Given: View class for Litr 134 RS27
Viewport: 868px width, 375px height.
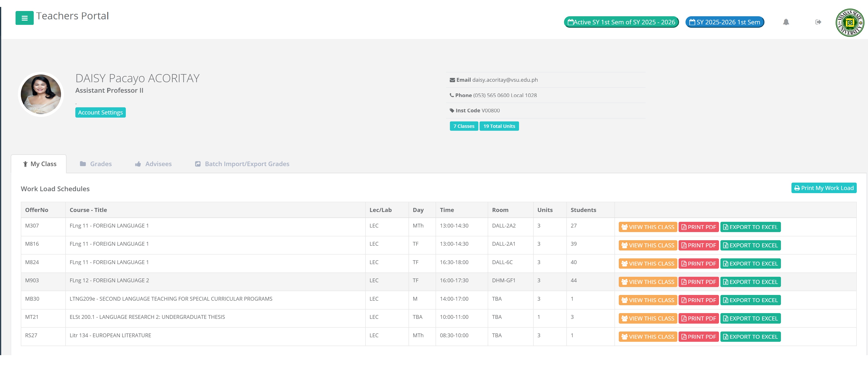Looking at the screenshot, I should (x=647, y=337).
